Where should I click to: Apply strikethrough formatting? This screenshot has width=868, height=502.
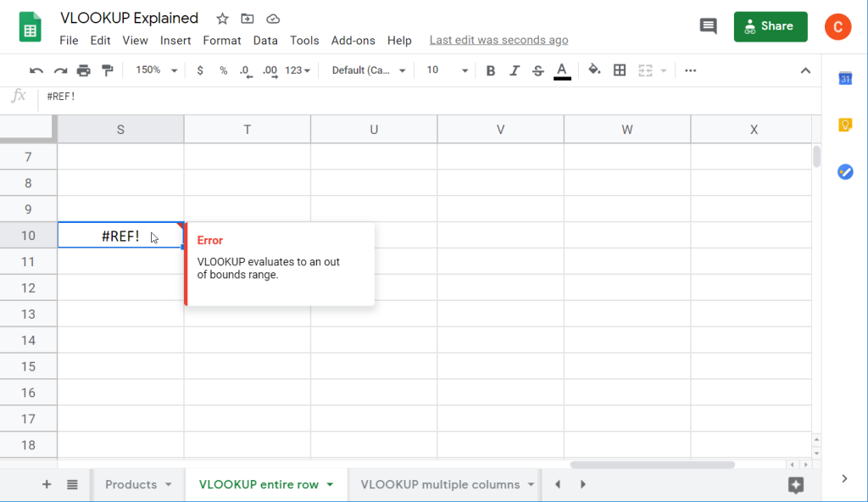point(538,70)
